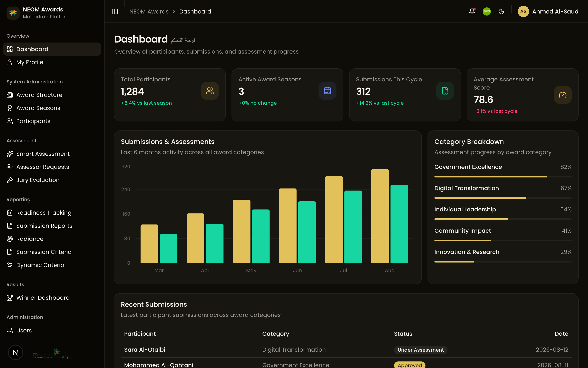Click the Active Award Seasons calendar icon
This screenshot has width=588, height=368.
click(x=327, y=91)
